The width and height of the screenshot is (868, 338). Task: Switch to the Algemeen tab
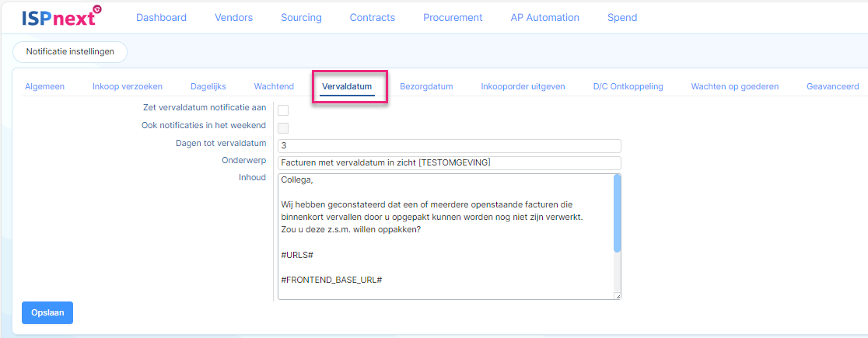pos(45,86)
